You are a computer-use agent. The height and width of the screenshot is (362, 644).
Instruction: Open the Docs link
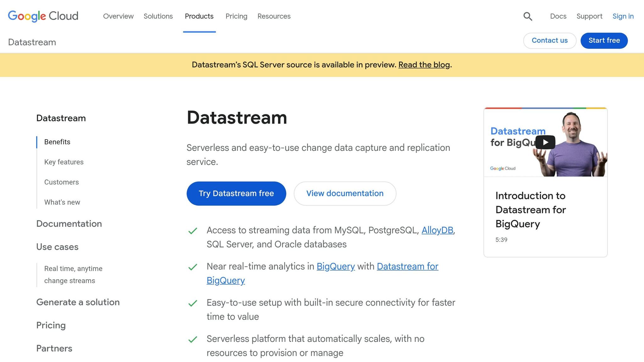click(558, 16)
